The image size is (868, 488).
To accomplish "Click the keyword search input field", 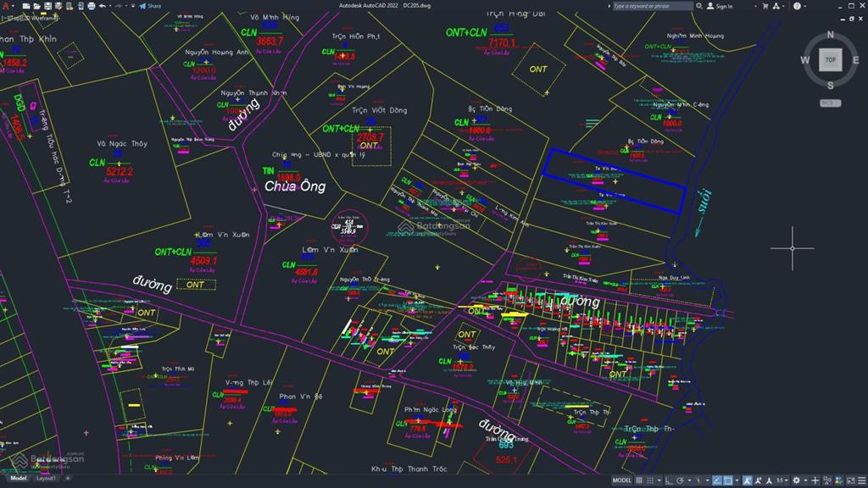I will [x=653, y=6].
